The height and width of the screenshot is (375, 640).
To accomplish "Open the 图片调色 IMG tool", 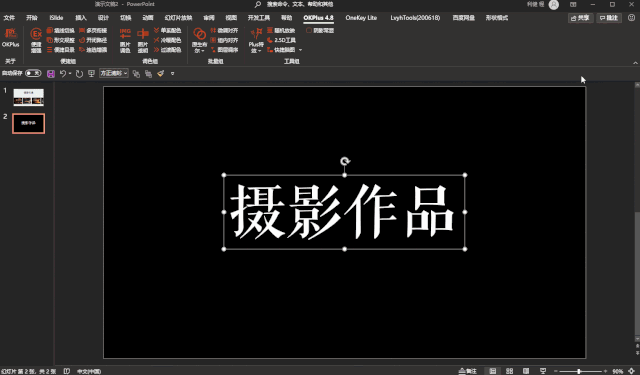I will (x=125, y=40).
